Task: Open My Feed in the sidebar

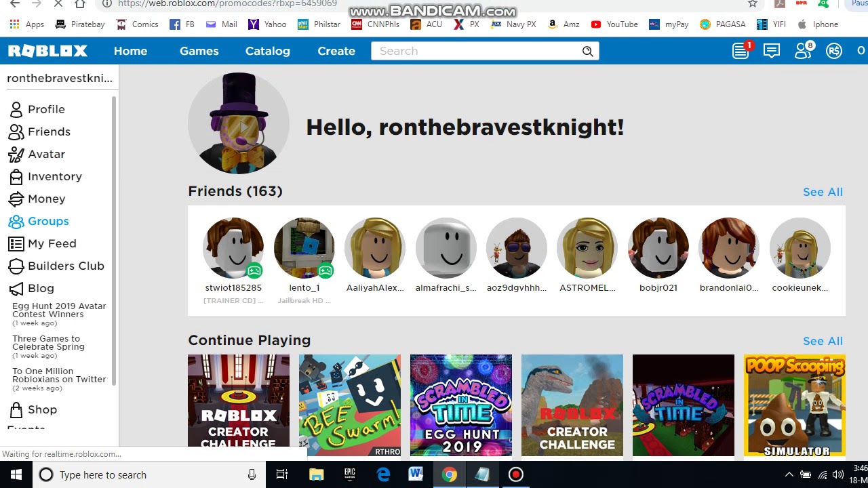Action: 43,243
